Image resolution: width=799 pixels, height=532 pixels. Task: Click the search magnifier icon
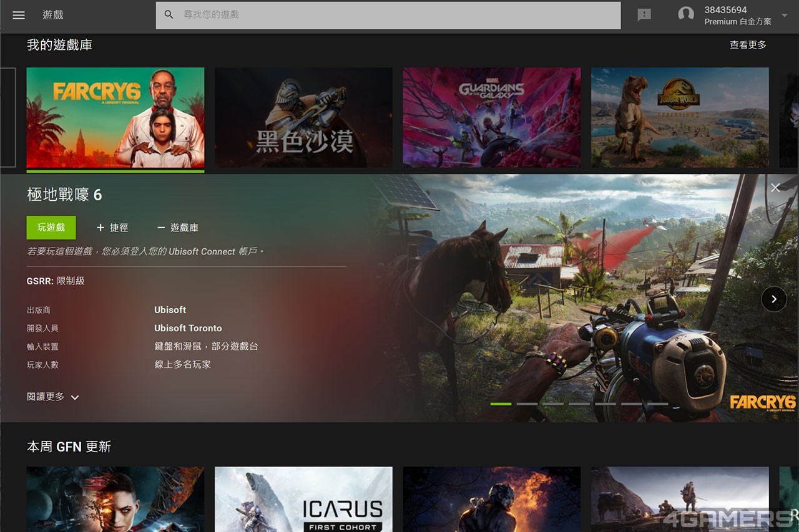[x=169, y=14]
